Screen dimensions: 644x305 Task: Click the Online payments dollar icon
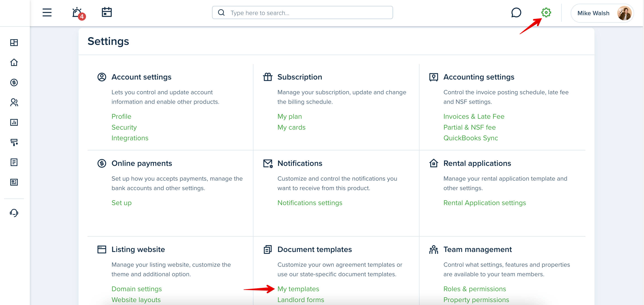[x=102, y=163]
